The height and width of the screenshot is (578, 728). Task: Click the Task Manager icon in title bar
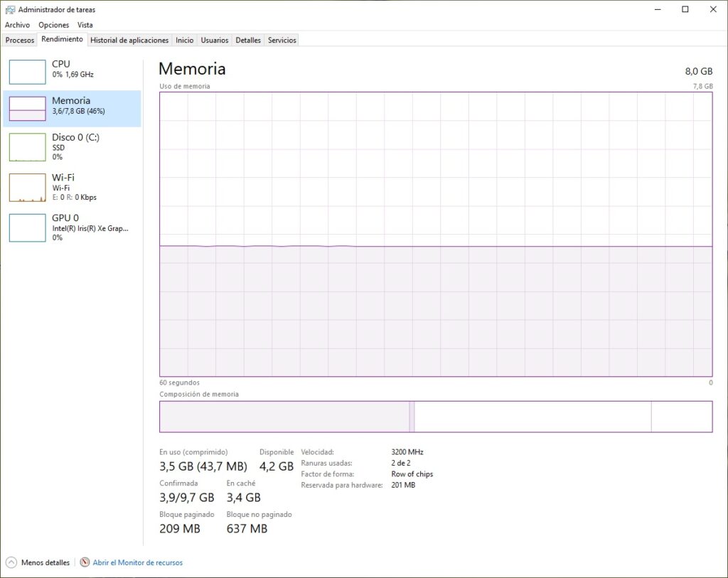[x=10, y=9]
